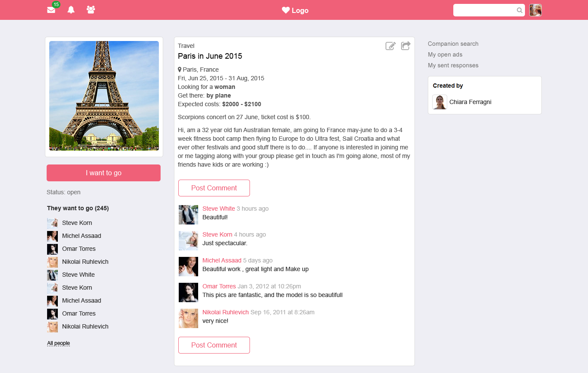The height and width of the screenshot is (373, 588).
Task: Open My sent responses
Action: (453, 65)
